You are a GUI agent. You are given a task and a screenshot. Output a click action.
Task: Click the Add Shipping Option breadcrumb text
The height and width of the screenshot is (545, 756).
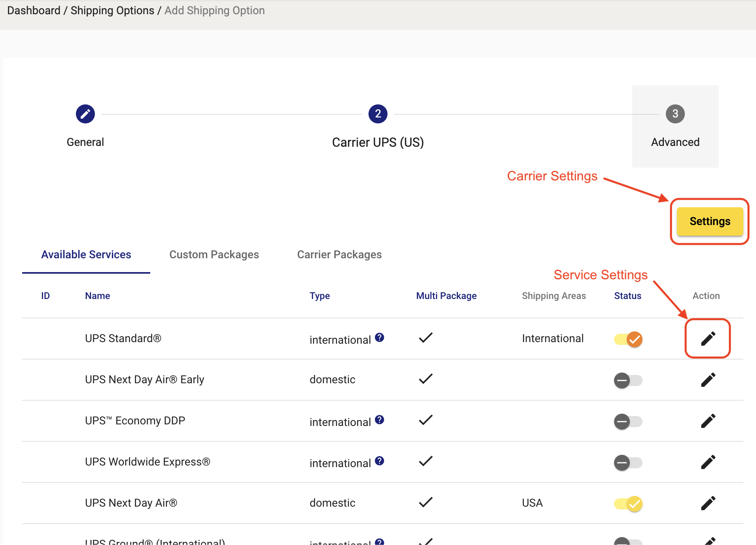(x=215, y=11)
